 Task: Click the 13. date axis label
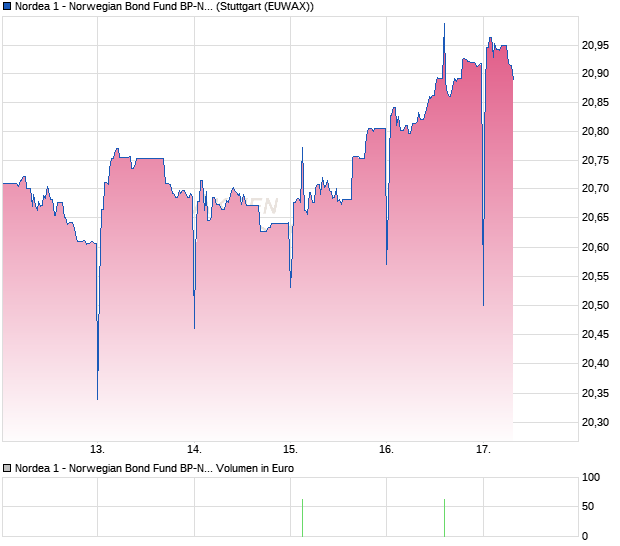coord(97,450)
